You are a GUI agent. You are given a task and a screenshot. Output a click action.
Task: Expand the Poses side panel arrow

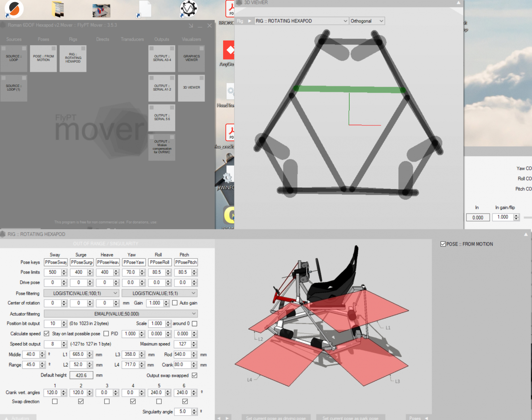coord(426,418)
